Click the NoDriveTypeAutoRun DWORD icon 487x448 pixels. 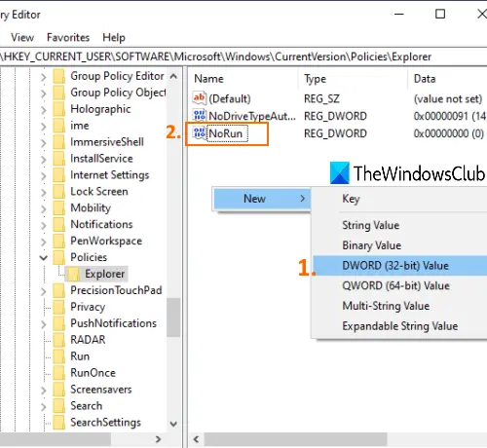199,116
